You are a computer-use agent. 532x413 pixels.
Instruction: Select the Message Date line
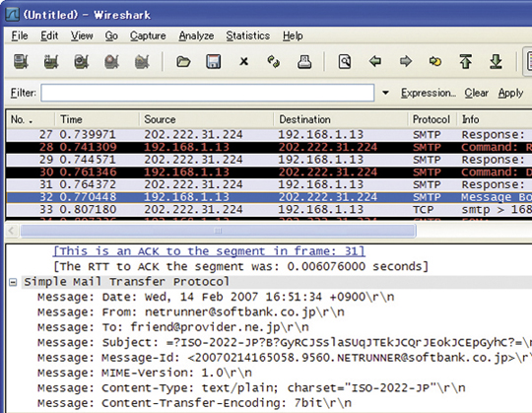click(216, 297)
